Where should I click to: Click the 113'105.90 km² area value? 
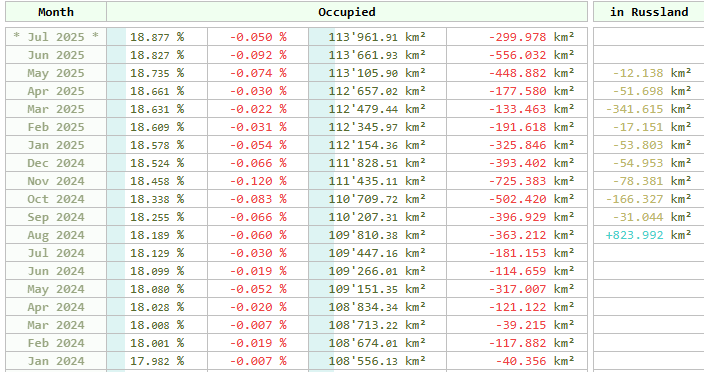(x=377, y=73)
